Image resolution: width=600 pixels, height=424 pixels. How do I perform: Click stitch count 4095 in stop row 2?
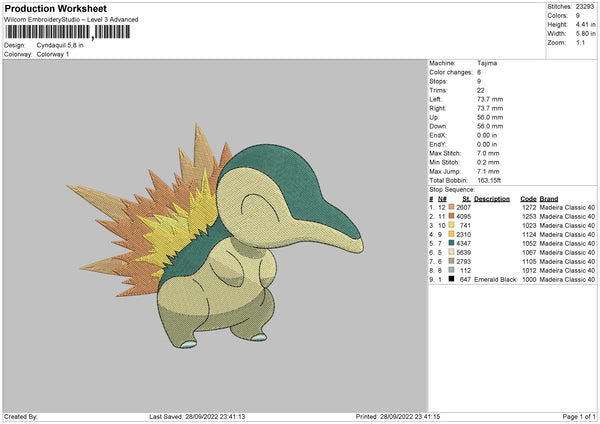463,216
